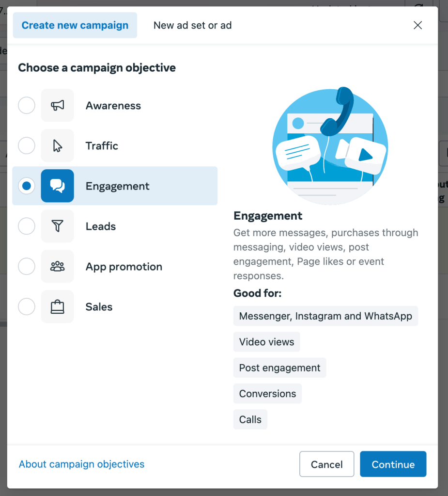Click the Messenger, Instagram and WhatsApp tag

(325, 316)
